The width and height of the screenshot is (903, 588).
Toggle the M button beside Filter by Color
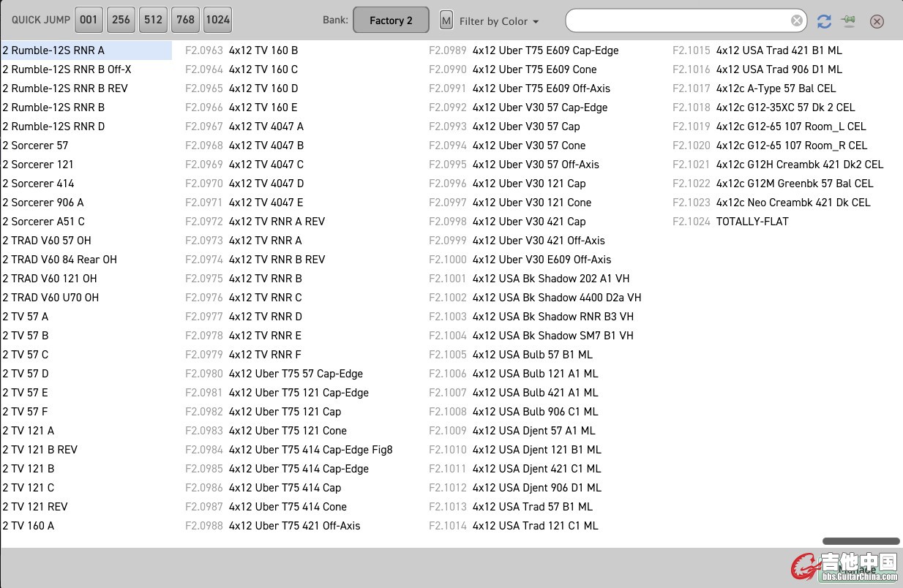coord(446,20)
